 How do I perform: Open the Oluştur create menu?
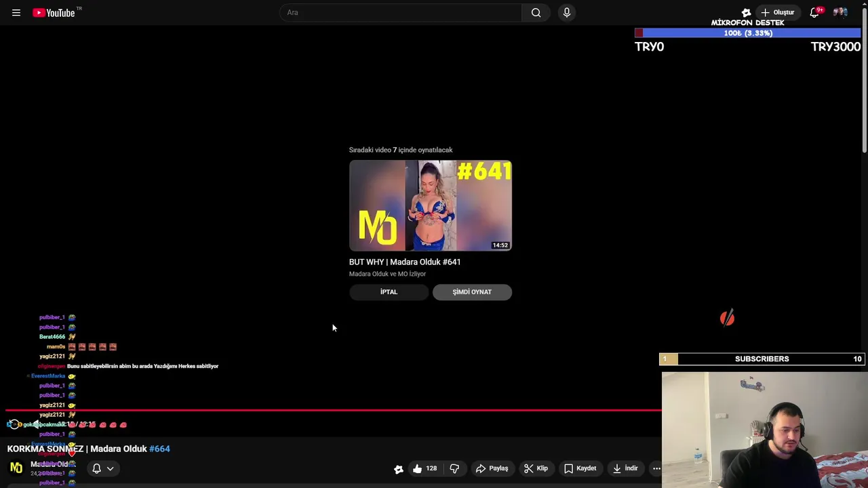777,12
